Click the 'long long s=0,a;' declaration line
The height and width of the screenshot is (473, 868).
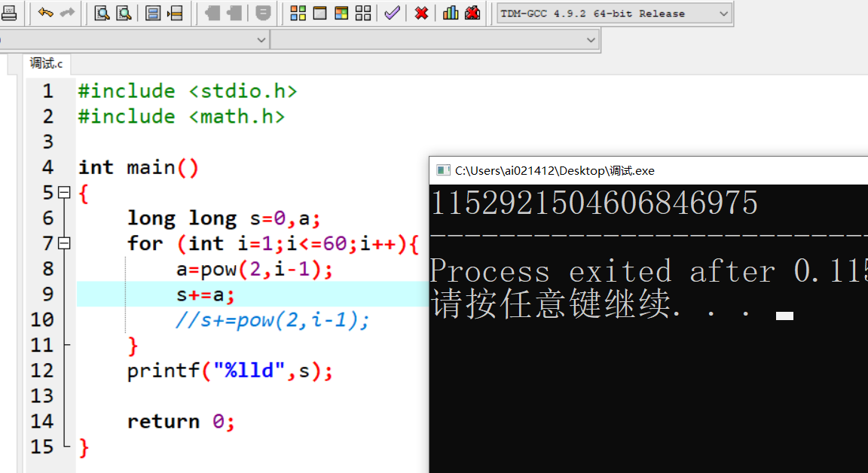224,218
